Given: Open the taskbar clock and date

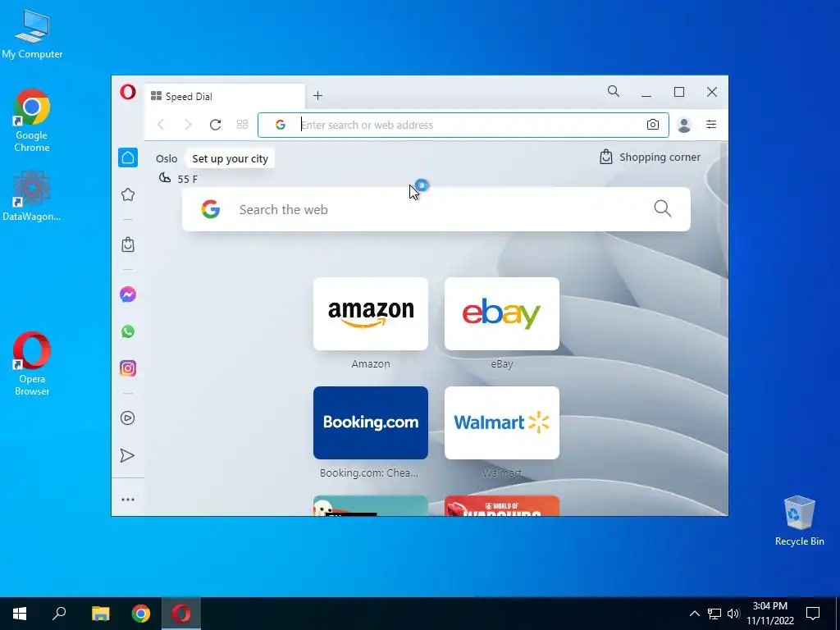Looking at the screenshot, I should [770, 614].
